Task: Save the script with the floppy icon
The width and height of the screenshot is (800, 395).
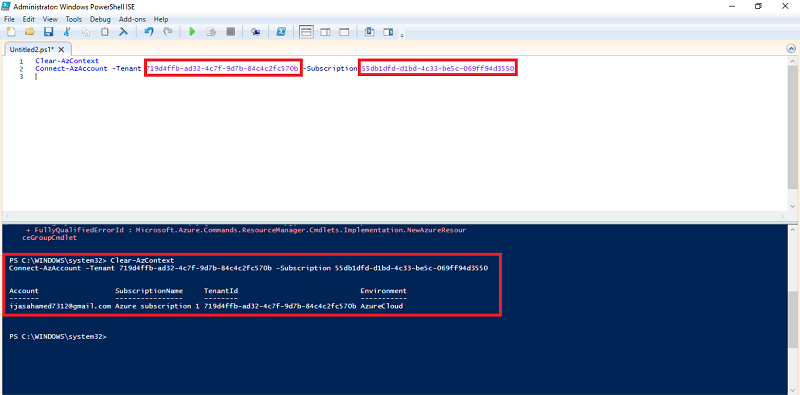Action: 48,32
